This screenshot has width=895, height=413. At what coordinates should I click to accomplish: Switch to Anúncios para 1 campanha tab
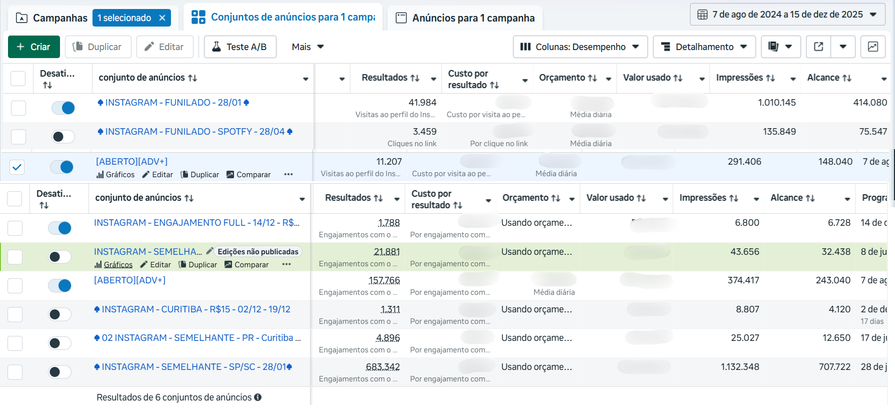pyautogui.click(x=465, y=18)
